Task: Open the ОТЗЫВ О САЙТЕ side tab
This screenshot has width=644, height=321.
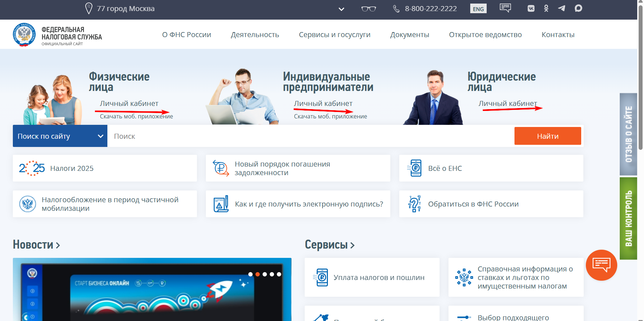Action: click(628, 134)
